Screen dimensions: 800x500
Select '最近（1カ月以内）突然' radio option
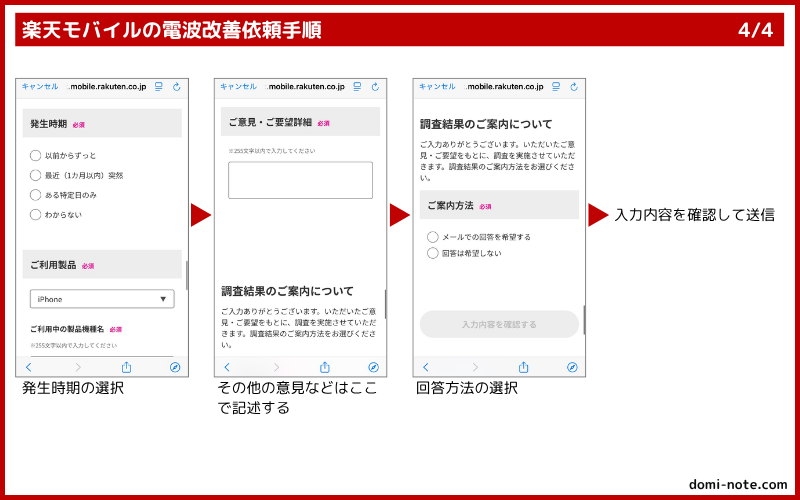click(35, 176)
